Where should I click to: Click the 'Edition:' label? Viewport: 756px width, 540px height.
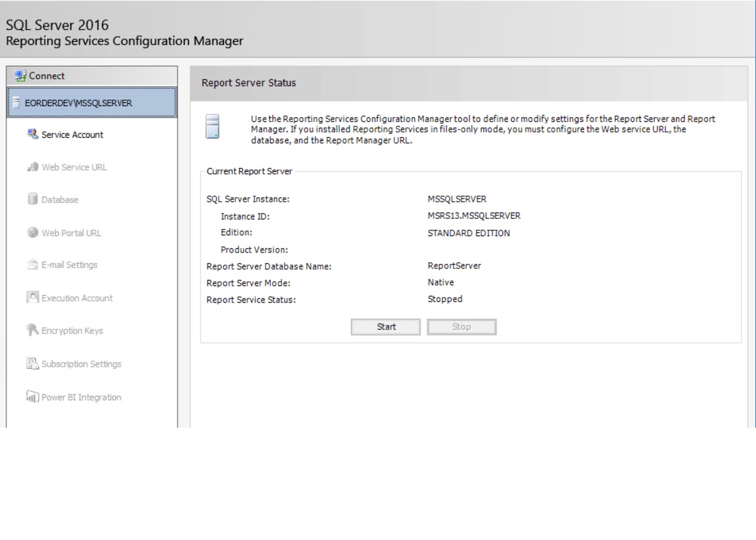(236, 233)
